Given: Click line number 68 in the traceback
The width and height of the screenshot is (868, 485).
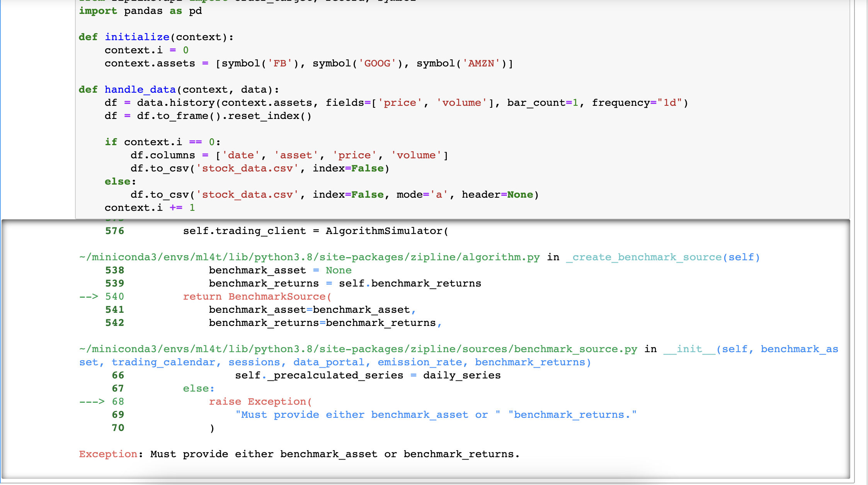Looking at the screenshot, I should 118,401.
